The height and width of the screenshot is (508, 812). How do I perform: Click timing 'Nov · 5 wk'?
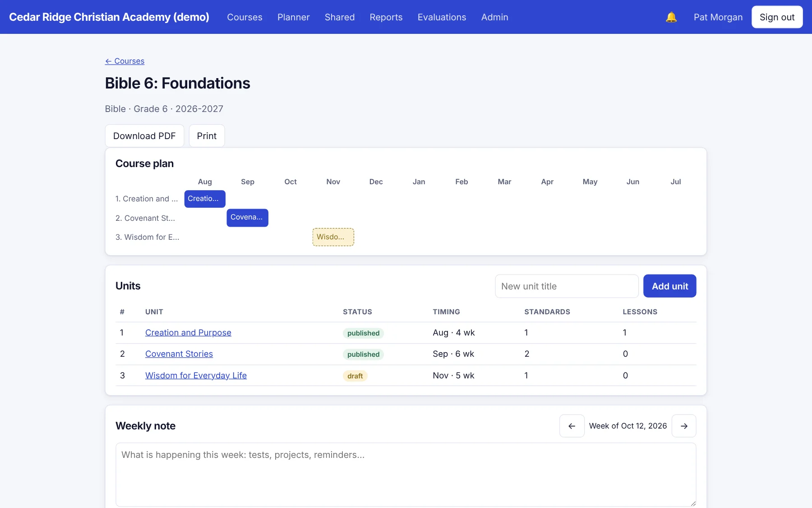tap(453, 376)
